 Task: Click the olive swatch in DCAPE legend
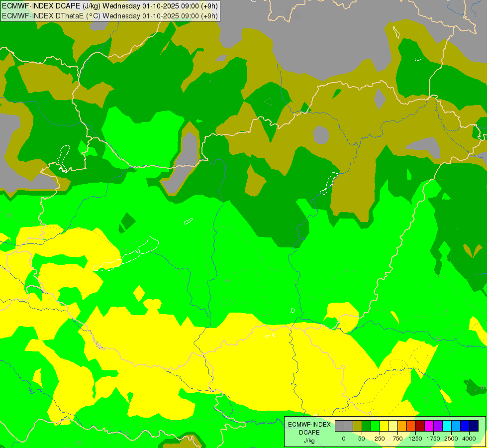pos(357,426)
